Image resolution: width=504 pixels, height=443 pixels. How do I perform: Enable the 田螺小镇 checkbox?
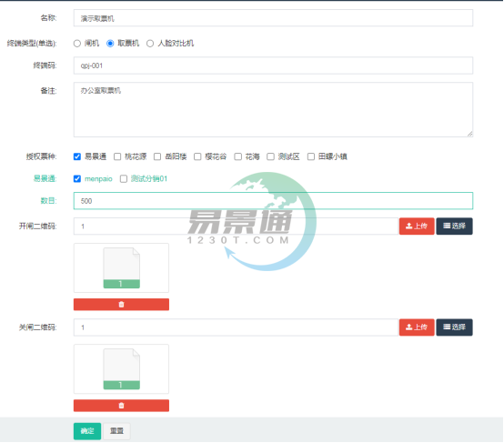click(311, 156)
